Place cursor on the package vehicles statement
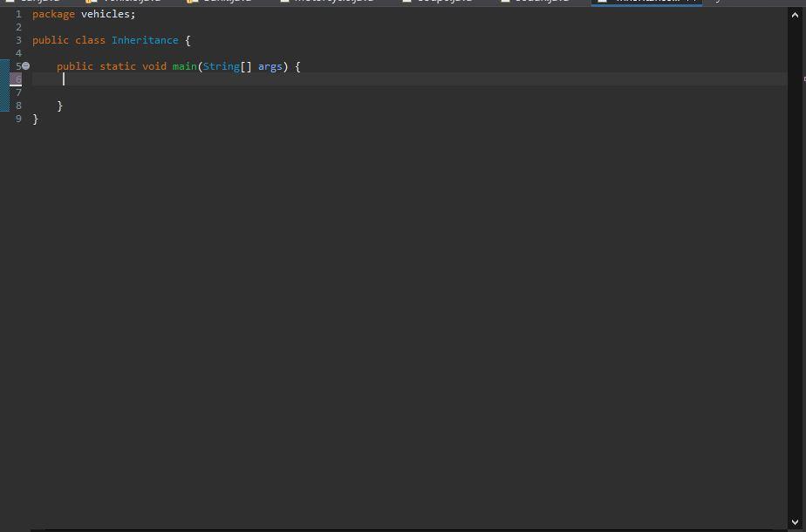Screen dimensions: 806x532 [83, 13]
